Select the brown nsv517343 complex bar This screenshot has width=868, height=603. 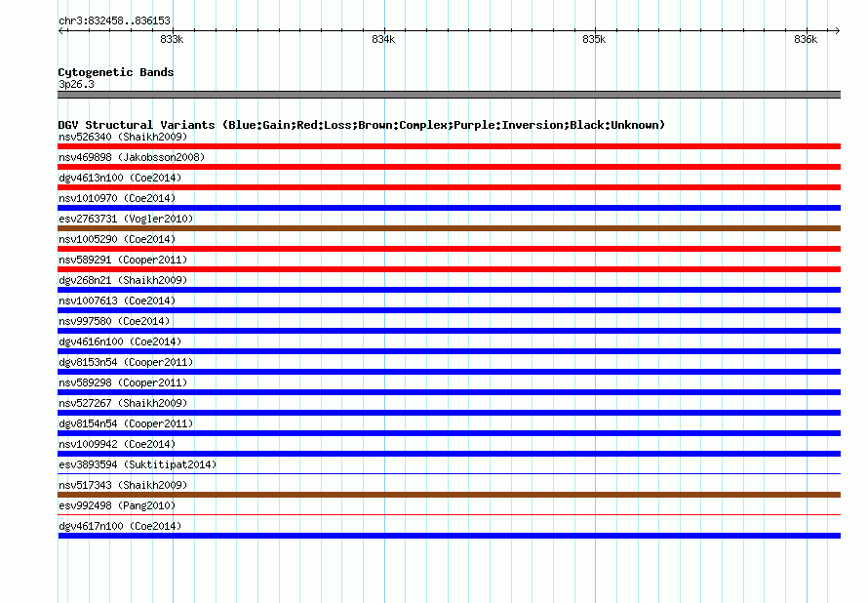[449, 495]
